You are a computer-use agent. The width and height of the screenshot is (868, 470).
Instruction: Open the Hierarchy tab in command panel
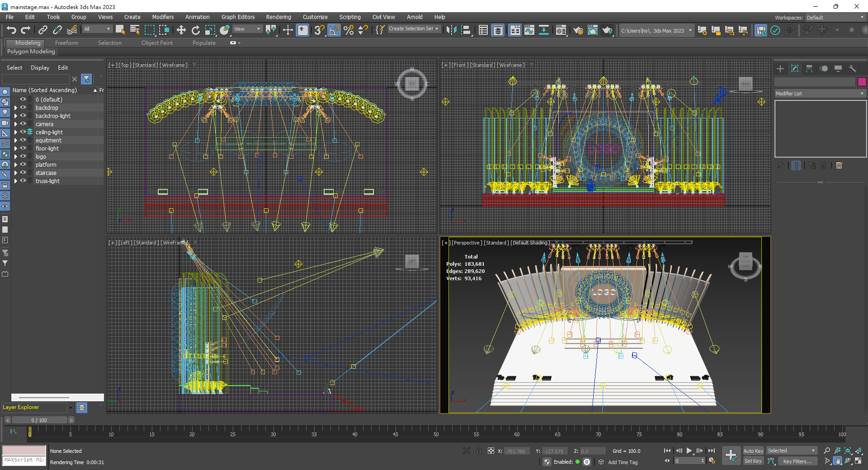tap(809, 69)
